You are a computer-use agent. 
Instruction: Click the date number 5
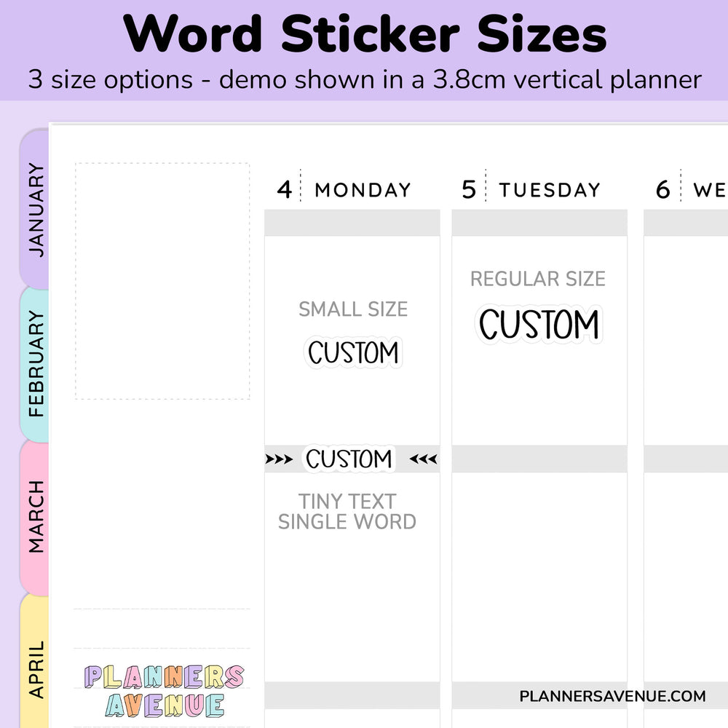click(x=470, y=190)
